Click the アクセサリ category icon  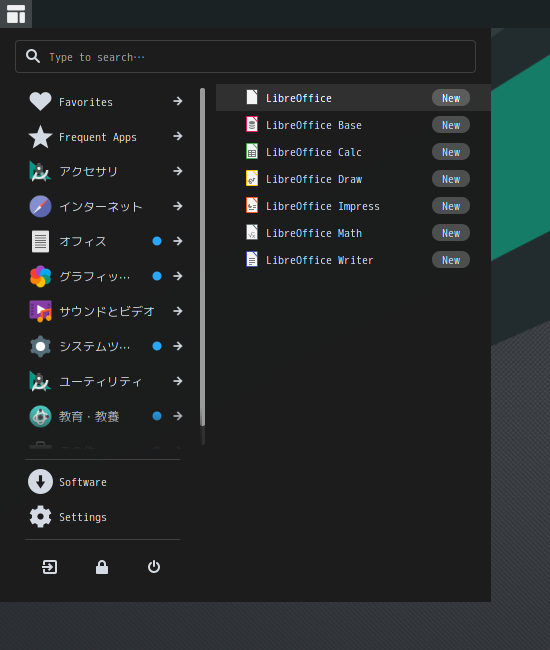40,171
